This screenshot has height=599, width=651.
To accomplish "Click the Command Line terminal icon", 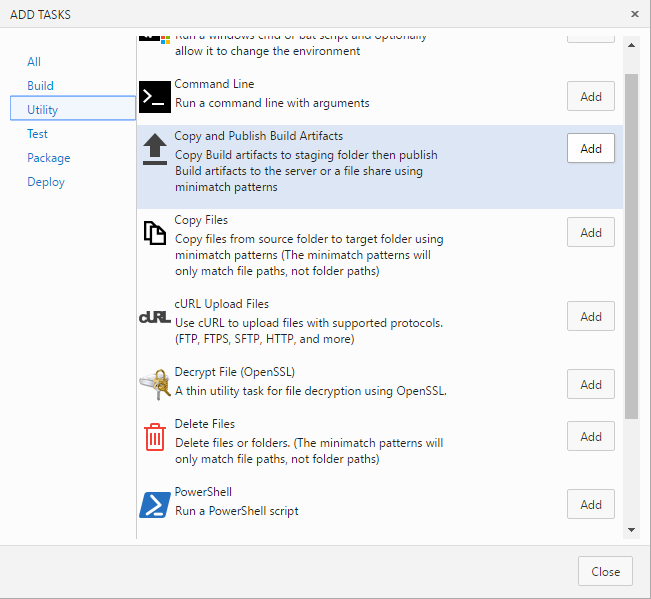I will pos(155,97).
